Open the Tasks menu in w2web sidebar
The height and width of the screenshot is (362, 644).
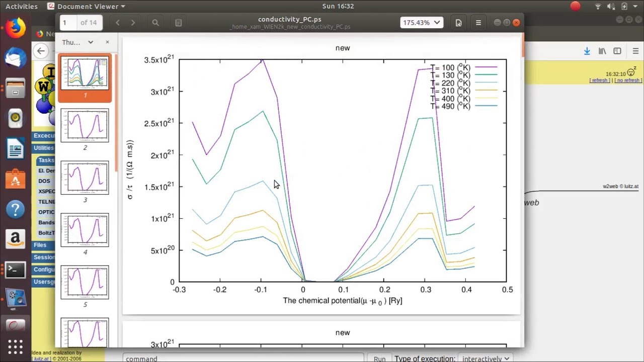pos(46,160)
